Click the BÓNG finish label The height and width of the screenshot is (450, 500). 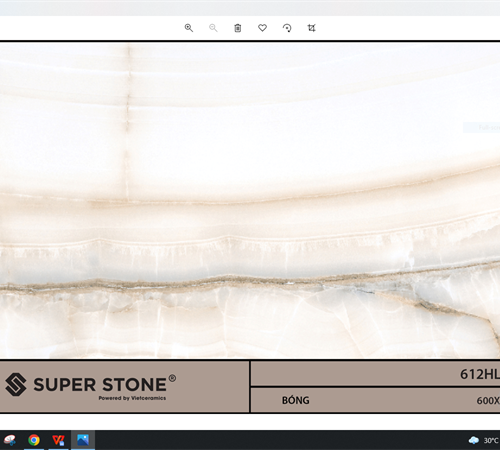click(x=296, y=400)
